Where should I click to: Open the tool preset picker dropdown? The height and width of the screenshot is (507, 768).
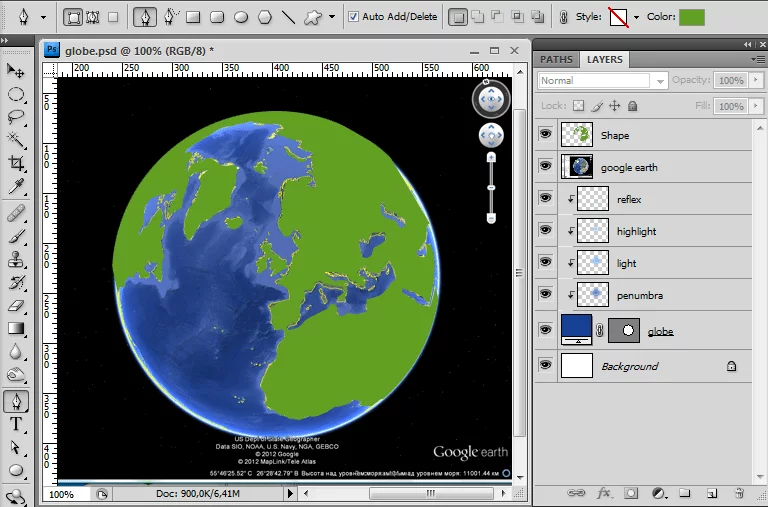[44, 18]
